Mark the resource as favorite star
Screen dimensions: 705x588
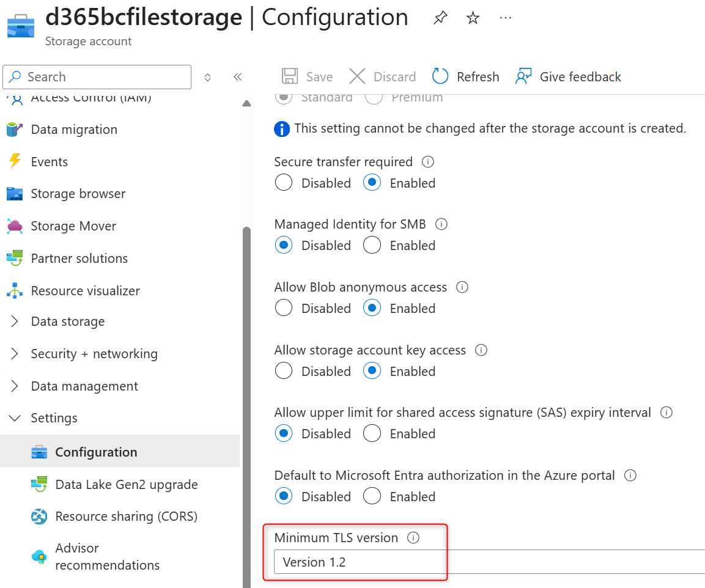pyautogui.click(x=473, y=18)
